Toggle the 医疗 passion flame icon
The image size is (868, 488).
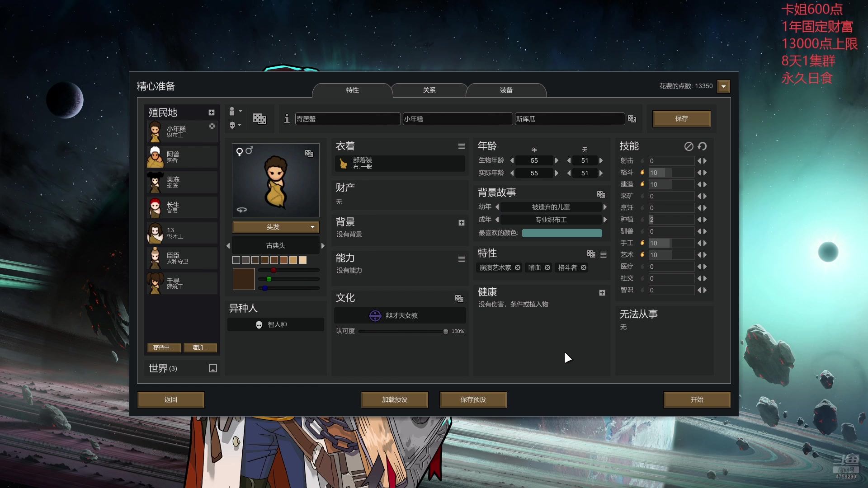pos(642,266)
